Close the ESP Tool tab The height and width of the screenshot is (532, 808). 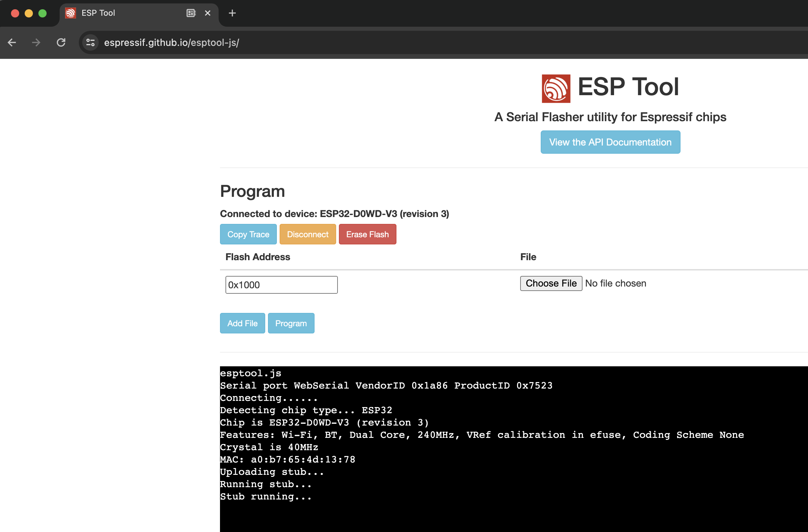[208, 13]
